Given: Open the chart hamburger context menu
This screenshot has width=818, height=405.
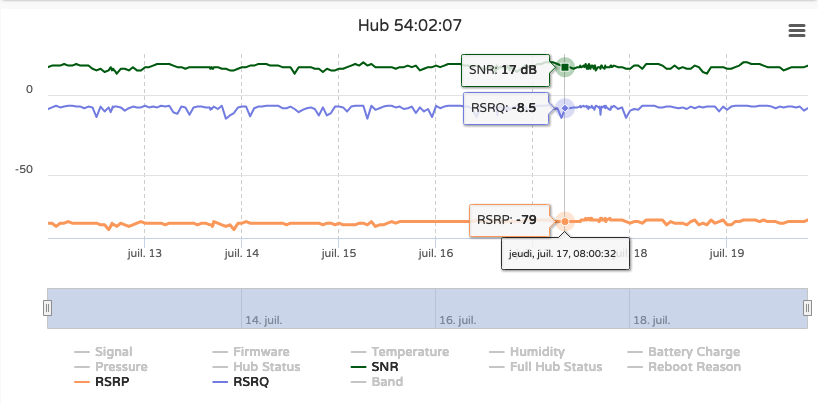Looking at the screenshot, I should pyautogui.click(x=797, y=31).
